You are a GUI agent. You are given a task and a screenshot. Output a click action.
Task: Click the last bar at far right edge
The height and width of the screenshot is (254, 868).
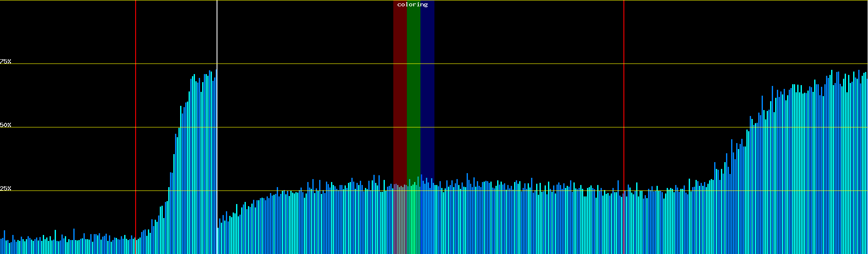867,169
